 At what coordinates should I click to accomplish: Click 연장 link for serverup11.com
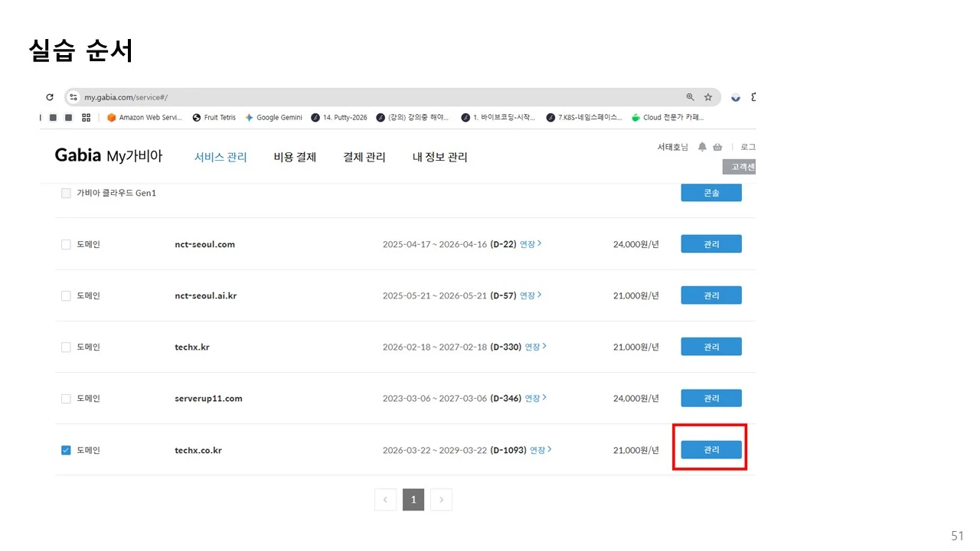coord(536,398)
